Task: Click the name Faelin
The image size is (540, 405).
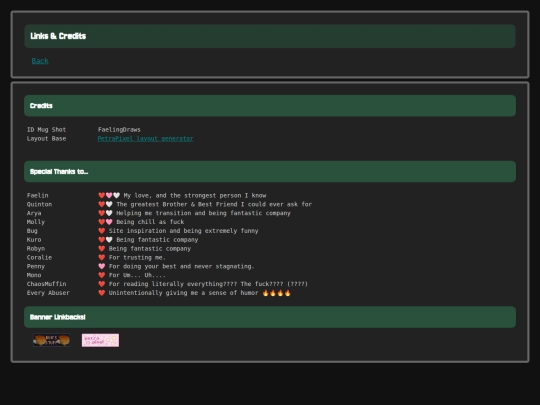Action: point(38,195)
